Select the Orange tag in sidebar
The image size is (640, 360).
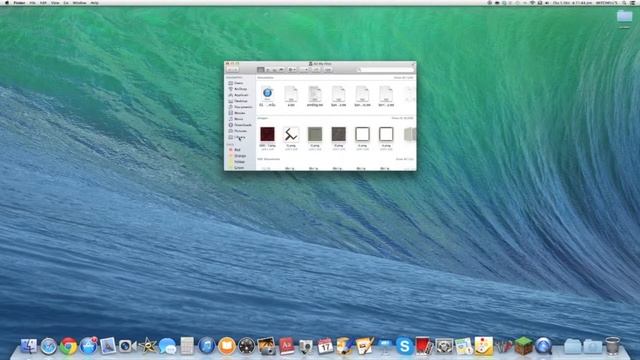(x=237, y=156)
